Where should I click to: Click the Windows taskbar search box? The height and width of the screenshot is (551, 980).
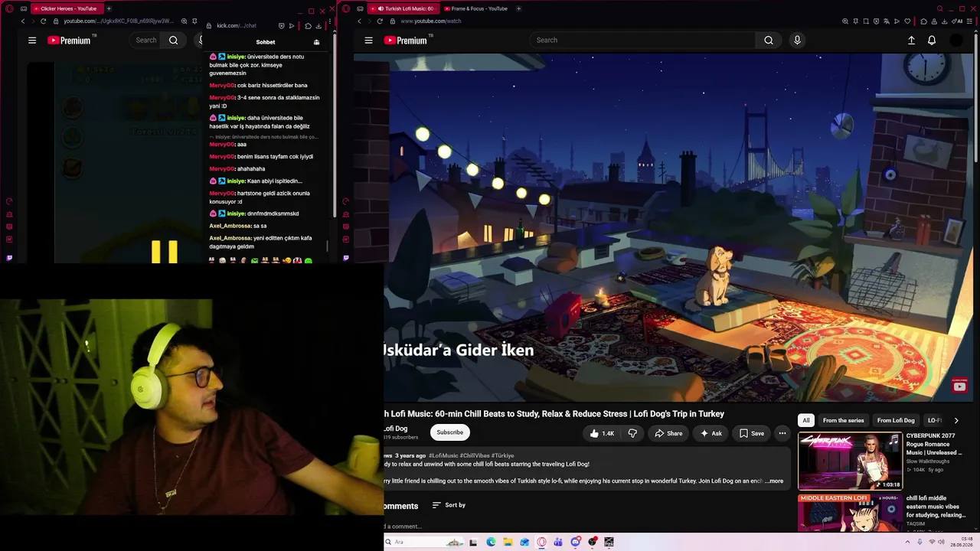pyautogui.click(x=425, y=542)
